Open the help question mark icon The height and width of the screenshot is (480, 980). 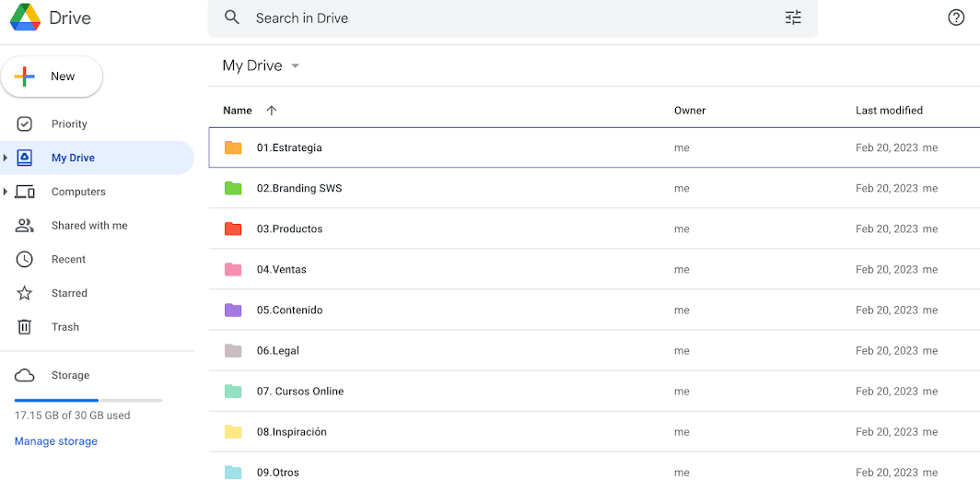pos(956,18)
